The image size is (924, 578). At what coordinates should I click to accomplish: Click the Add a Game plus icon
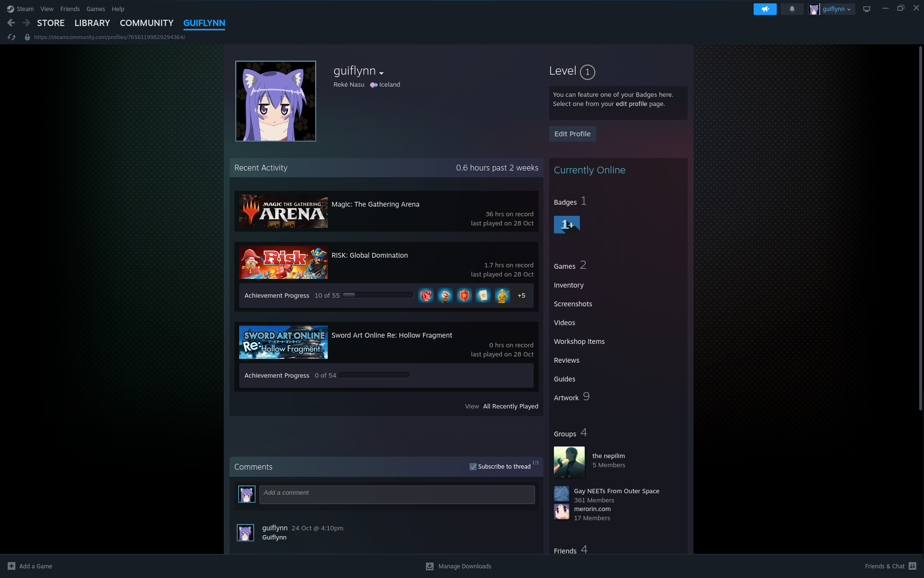(12, 566)
